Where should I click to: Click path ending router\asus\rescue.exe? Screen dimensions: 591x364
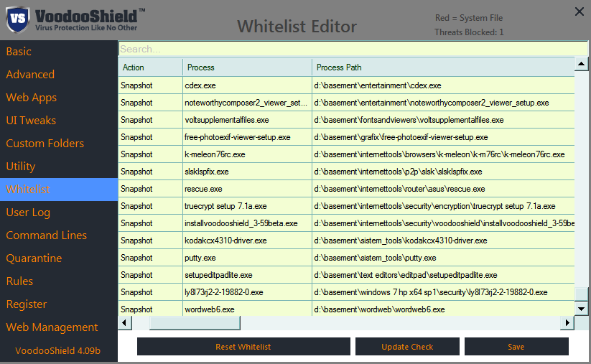[x=443, y=189]
